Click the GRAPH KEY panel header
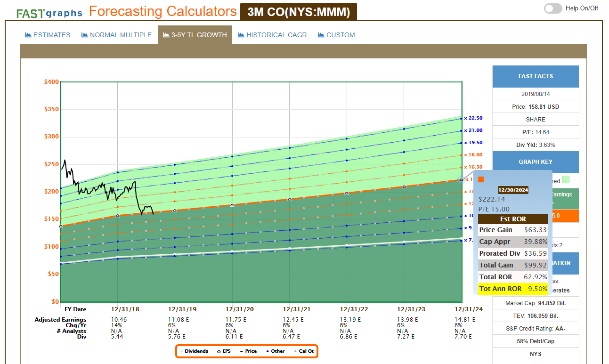Image resolution: width=609 pixels, height=364 pixels. (x=536, y=162)
